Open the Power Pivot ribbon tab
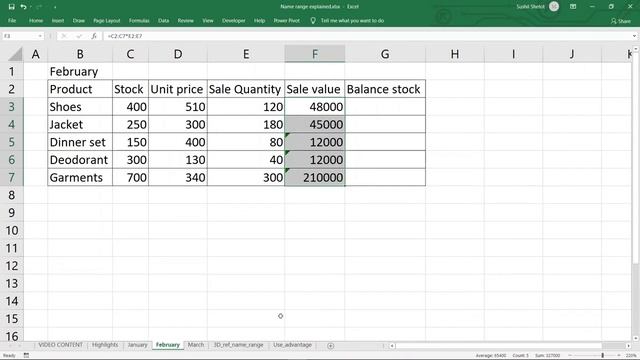640x360 pixels. (287, 20)
